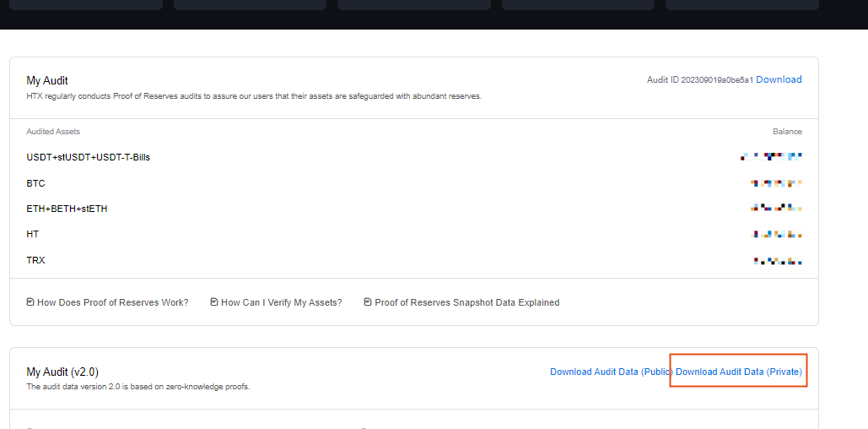868x429 pixels.
Task: Click the My Audit (v2.0) heading
Action: click(62, 372)
